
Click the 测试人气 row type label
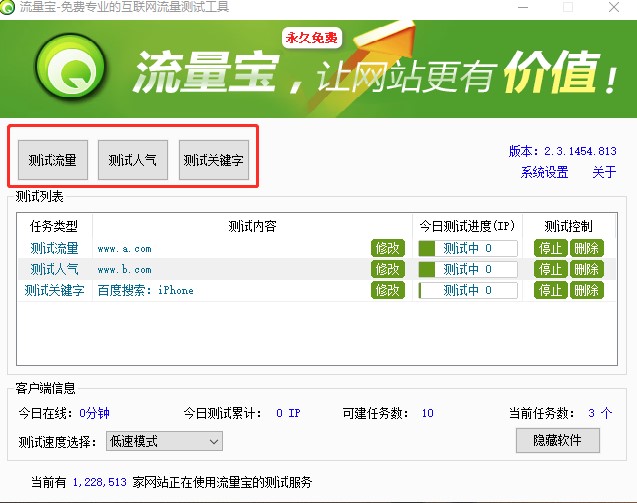pyautogui.click(x=54, y=269)
